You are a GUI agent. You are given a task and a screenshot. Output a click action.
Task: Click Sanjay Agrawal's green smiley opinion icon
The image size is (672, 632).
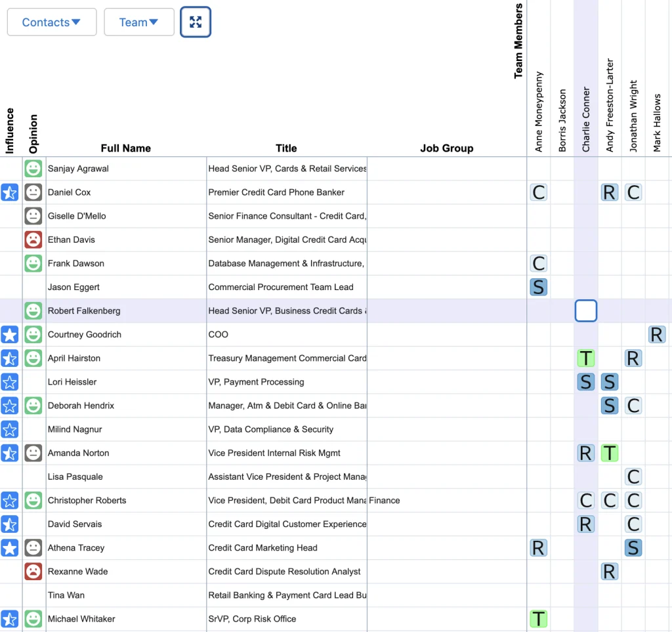(x=33, y=169)
